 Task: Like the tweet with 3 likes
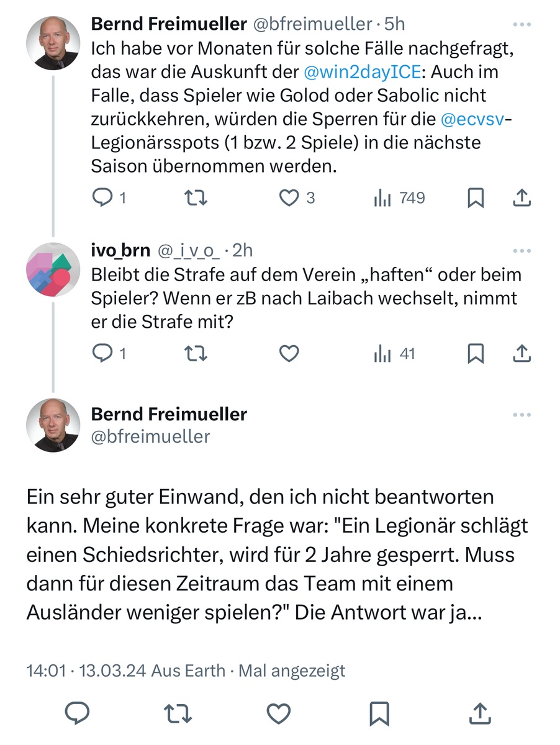(x=289, y=198)
